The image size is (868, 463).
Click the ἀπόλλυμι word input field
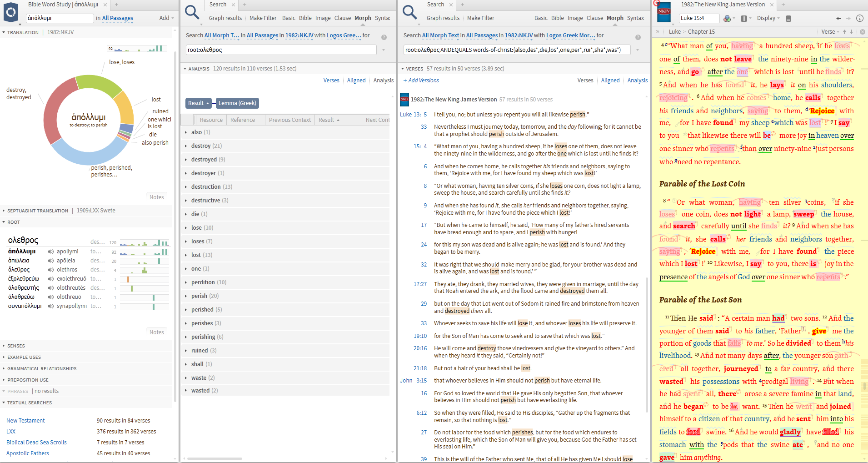point(60,18)
